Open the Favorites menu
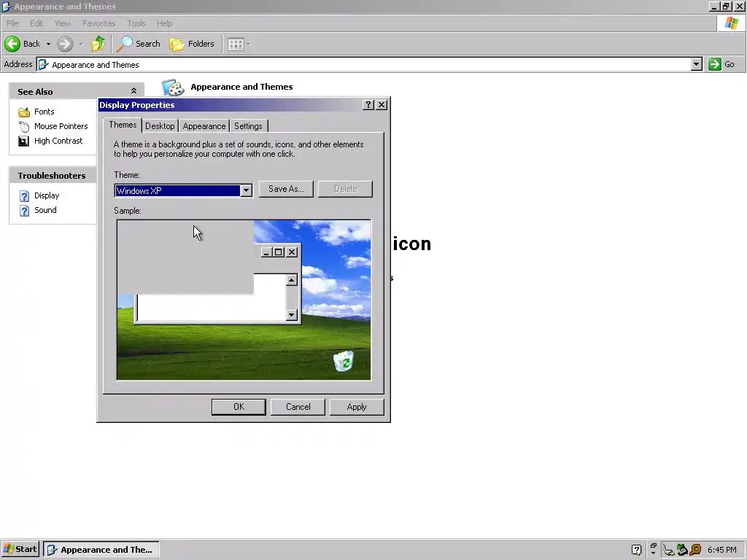747x560 pixels. point(98,23)
